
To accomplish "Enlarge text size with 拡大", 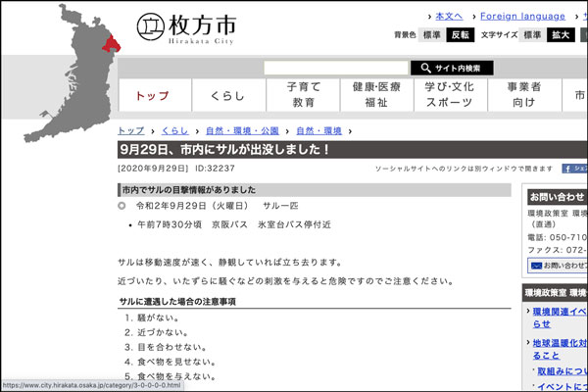I will 562,35.
